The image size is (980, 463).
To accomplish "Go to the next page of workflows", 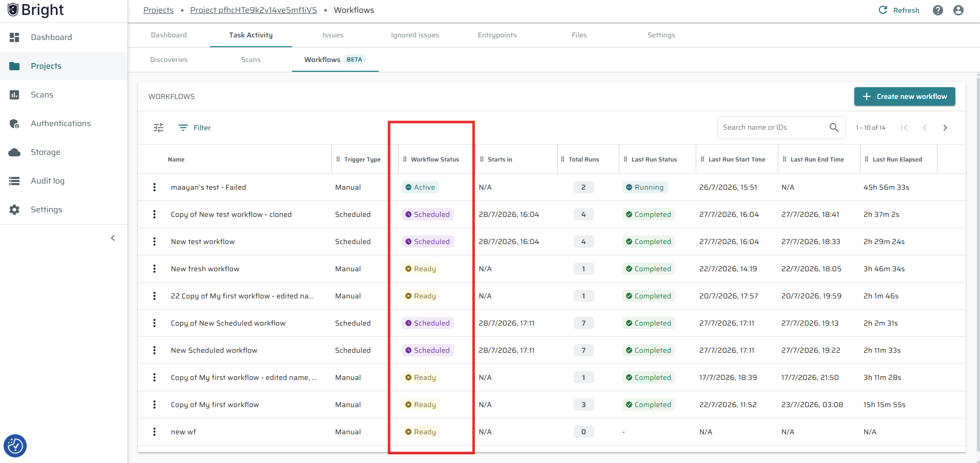I will click(945, 128).
